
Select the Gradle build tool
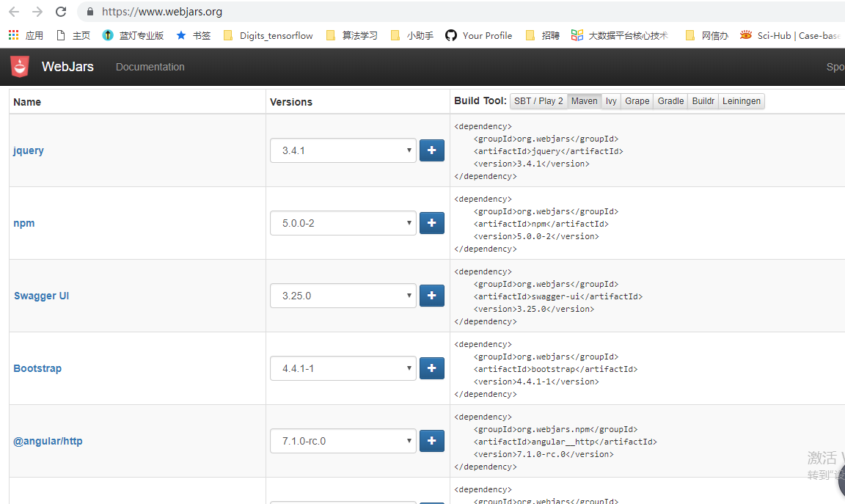point(670,101)
